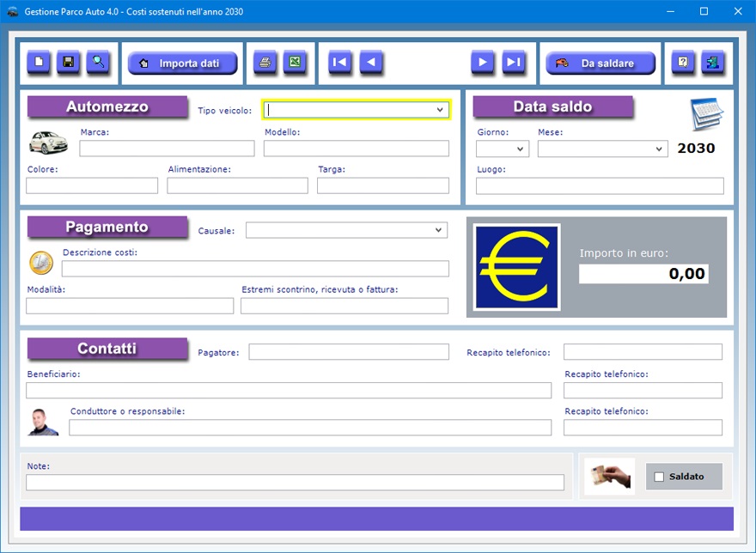Jump to the last record
The width and height of the screenshot is (756, 553).
click(514, 62)
